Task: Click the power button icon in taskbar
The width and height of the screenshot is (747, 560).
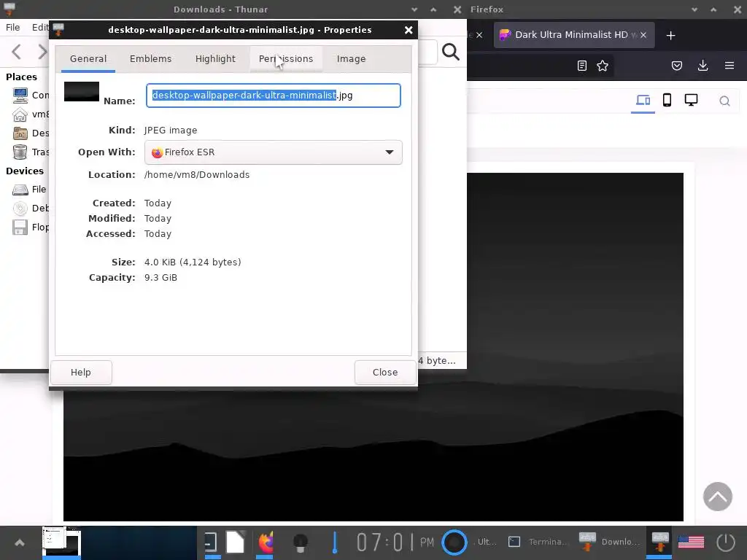Action: [x=726, y=542]
